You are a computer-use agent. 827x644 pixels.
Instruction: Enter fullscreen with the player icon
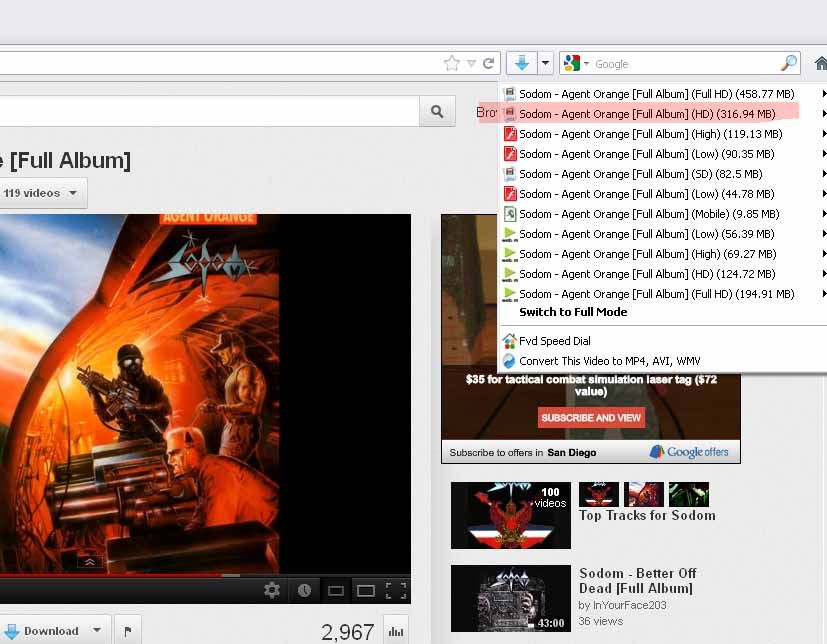tap(396, 591)
